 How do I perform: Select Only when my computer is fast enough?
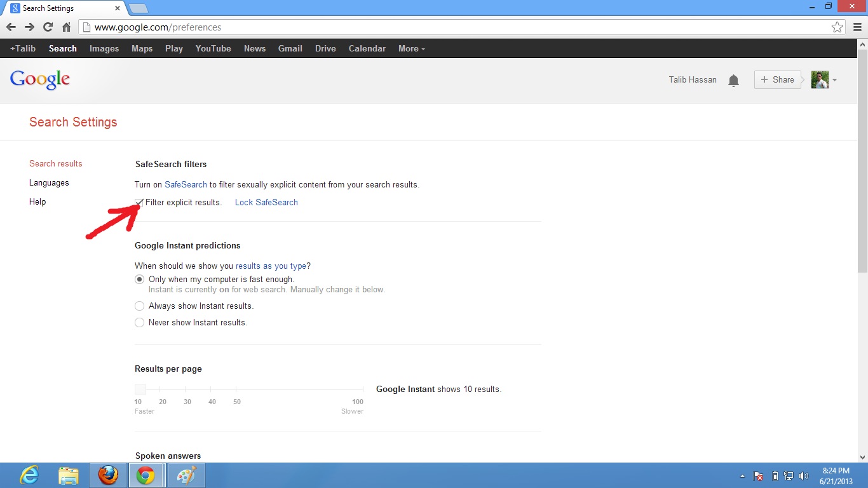tap(139, 280)
